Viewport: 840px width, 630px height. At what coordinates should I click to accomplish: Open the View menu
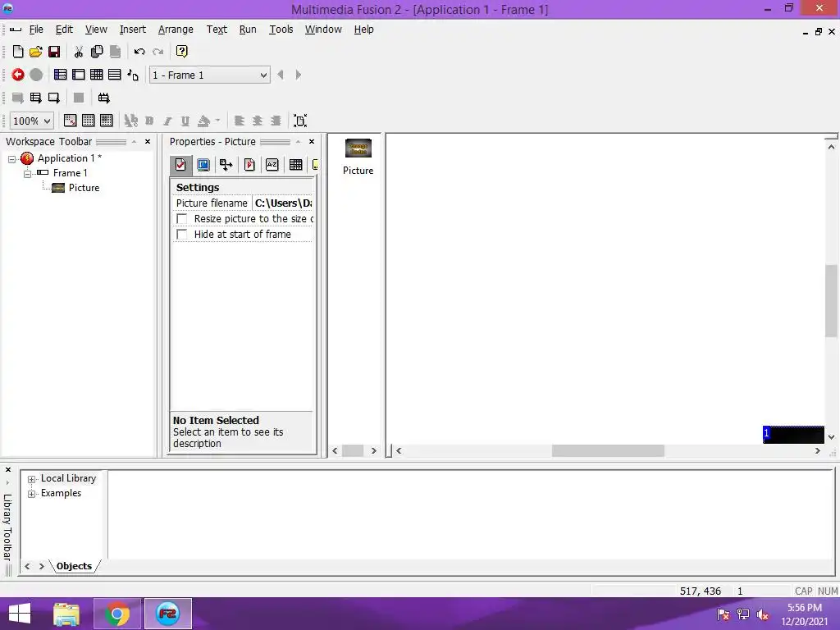97,30
